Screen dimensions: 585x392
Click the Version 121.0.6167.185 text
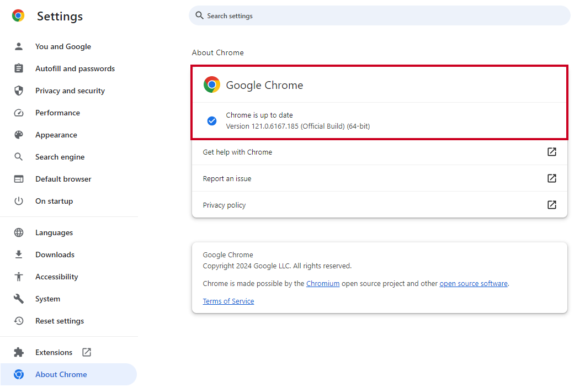(297, 126)
